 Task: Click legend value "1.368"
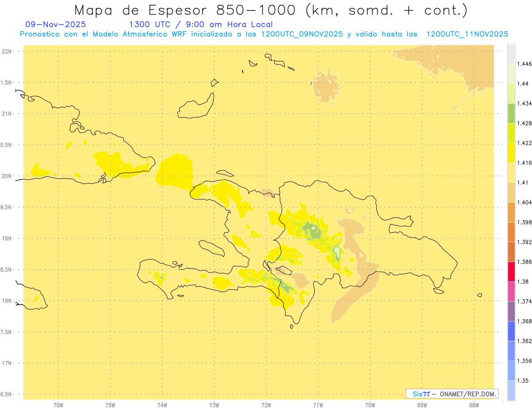[525, 321]
